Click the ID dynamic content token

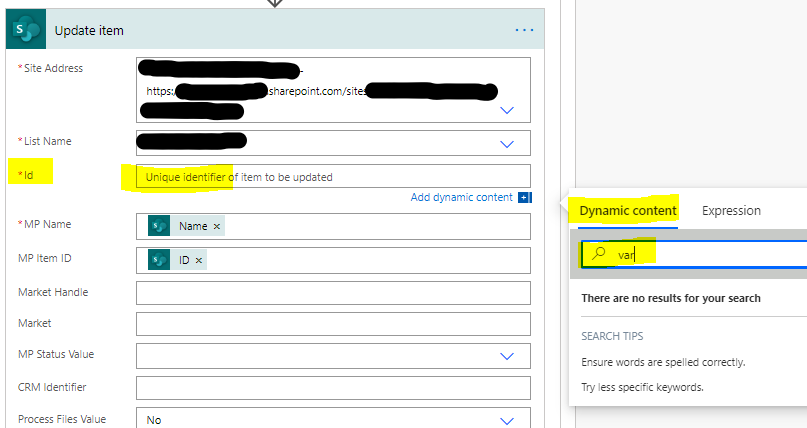tap(177, 260)
